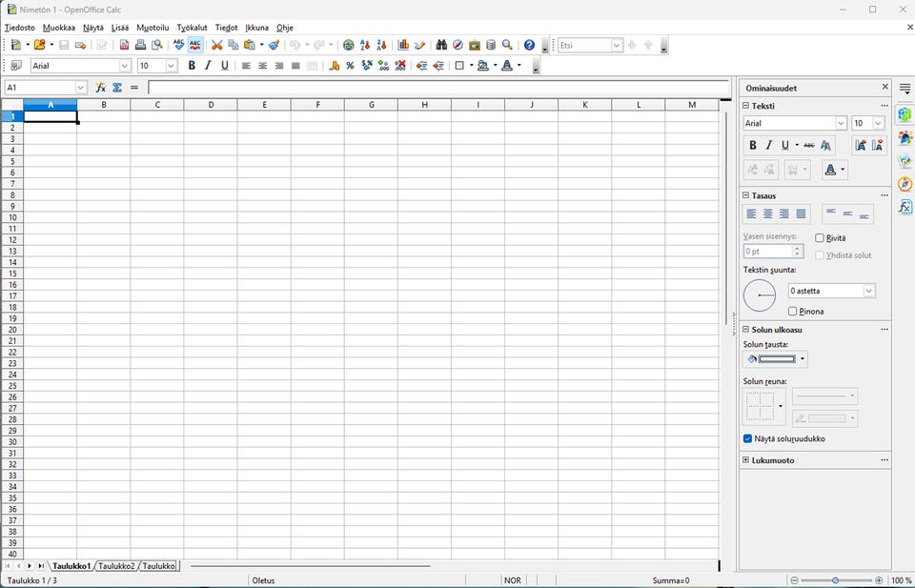
Task: Toggle Italic in formatting toolbar
Action: click(208, 66)
